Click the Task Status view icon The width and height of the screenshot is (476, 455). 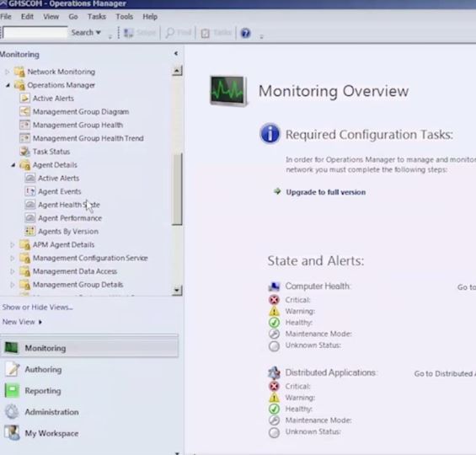(24, 151)
